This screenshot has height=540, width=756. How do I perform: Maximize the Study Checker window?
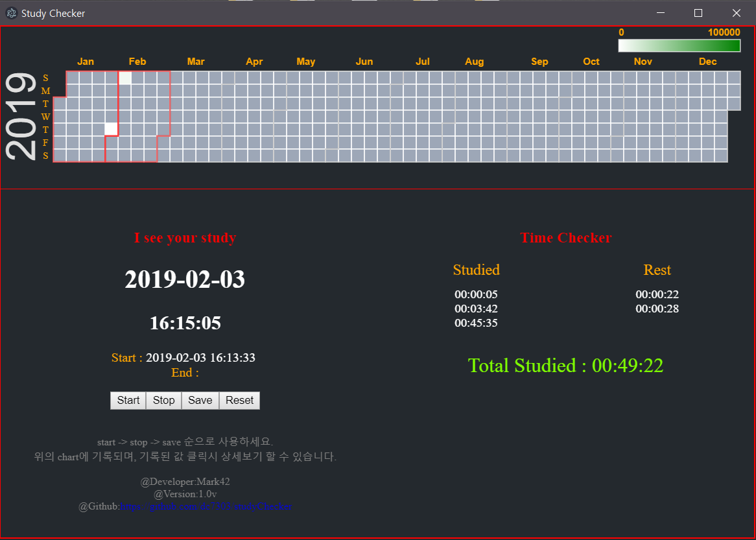[x=698, y=13]
